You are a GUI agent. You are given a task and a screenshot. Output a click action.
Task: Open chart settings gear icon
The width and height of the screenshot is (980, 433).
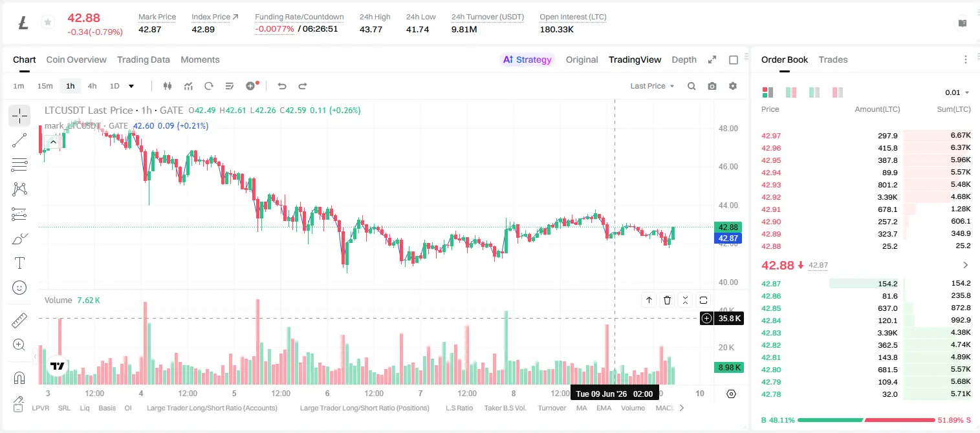[733, 86]
